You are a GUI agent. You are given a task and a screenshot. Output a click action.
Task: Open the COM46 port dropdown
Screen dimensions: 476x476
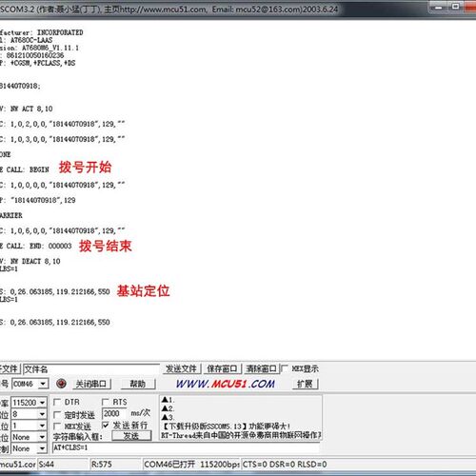coord(30,384)
